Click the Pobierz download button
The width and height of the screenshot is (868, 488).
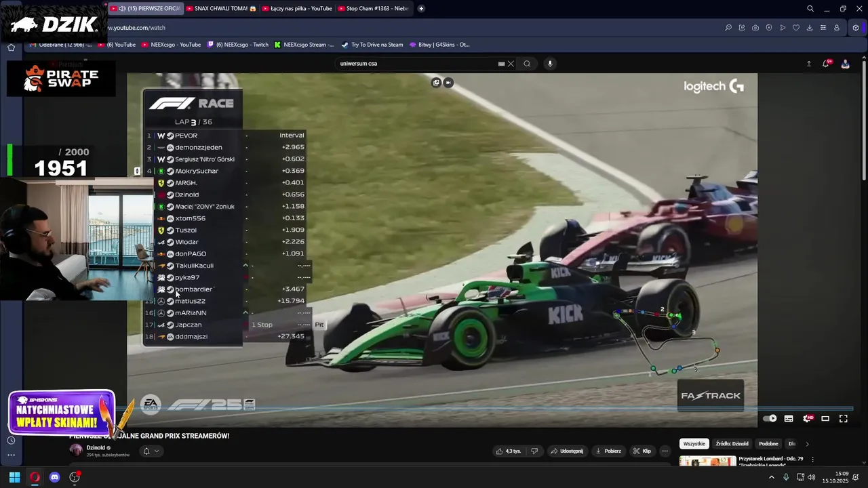click(x=608, y=451)
